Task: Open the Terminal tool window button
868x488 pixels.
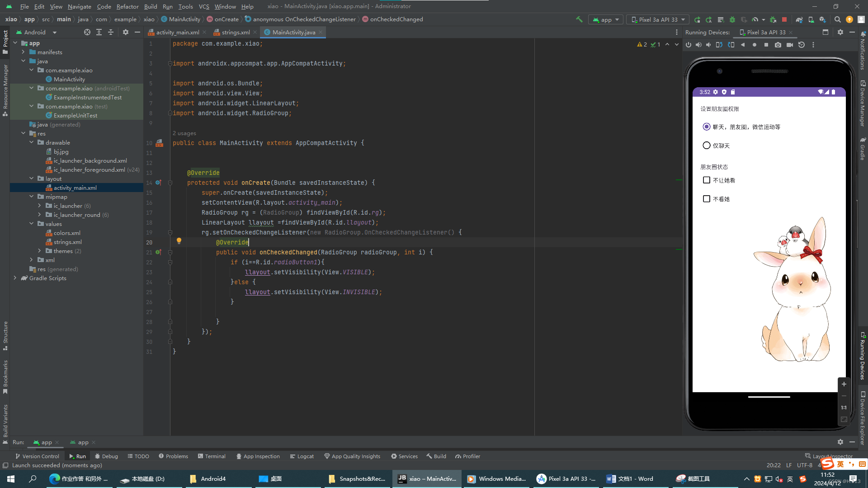Action: point(212,456)
